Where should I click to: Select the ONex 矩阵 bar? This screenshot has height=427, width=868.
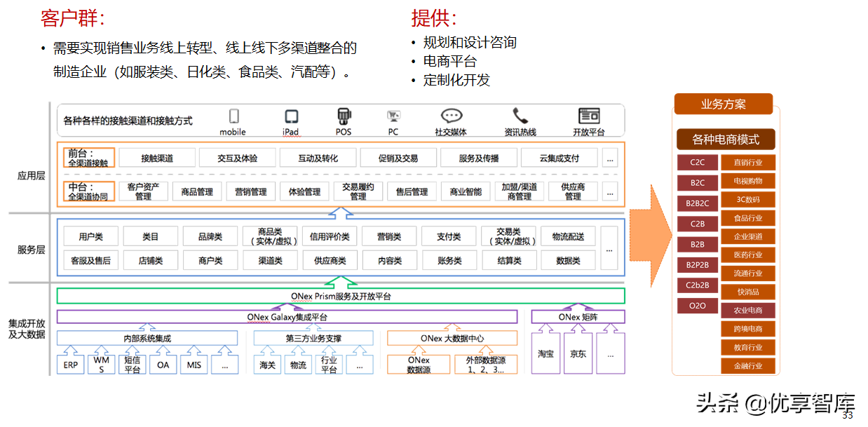pos(578,317)
